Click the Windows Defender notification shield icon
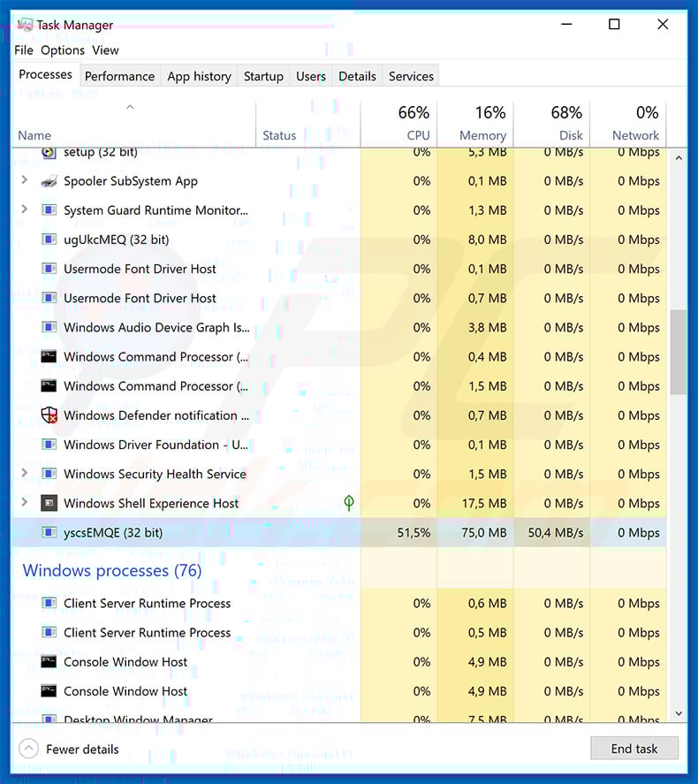This screenshot has width=698, height=784. tap(49, 415)
